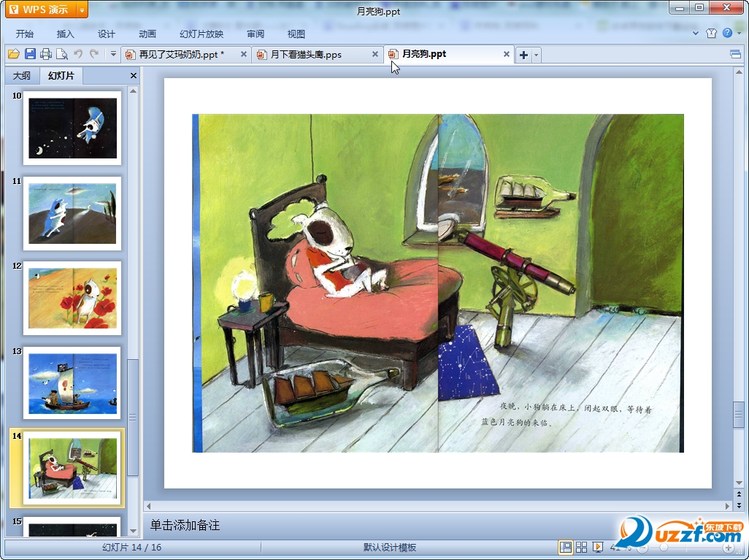Open the 设计 menu tab
This screenshot has width=749, height=560.
pyautogui.click(x=107, y=34)
